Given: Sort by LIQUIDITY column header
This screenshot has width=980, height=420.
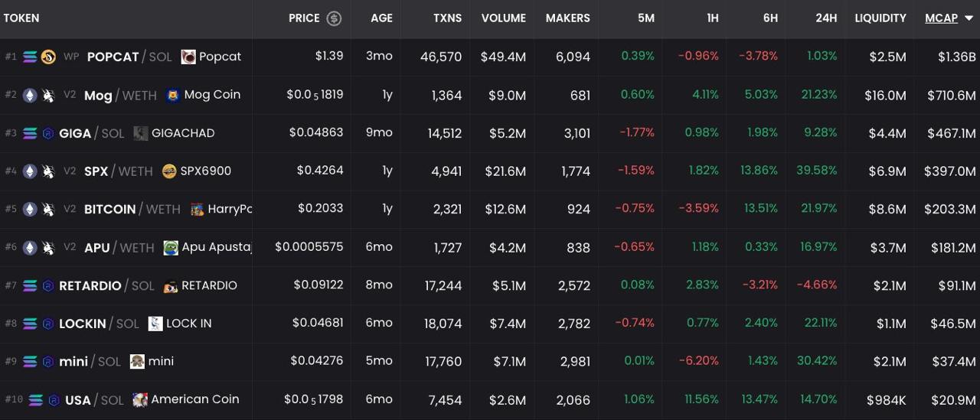Looking at the screenshot, I should 880,18.
